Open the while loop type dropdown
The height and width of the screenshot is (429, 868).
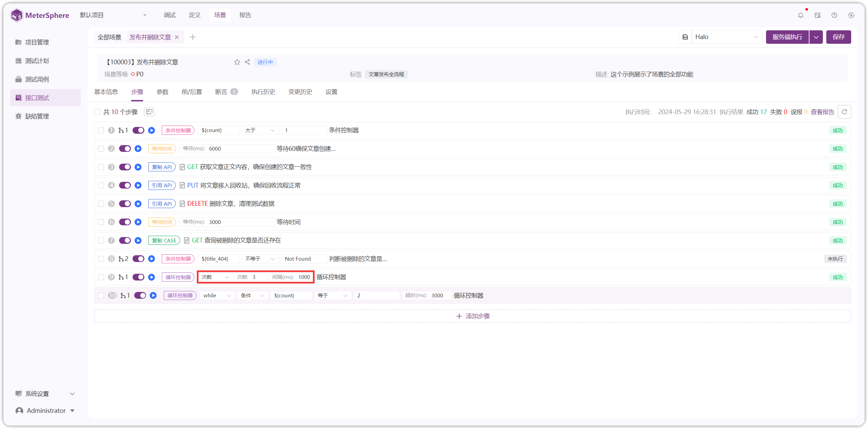(217, 296)
